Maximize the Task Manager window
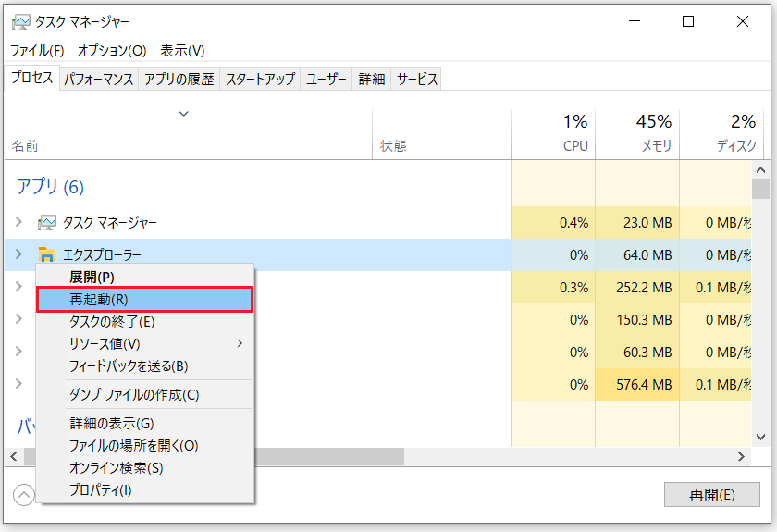 (x=688, y=21)
